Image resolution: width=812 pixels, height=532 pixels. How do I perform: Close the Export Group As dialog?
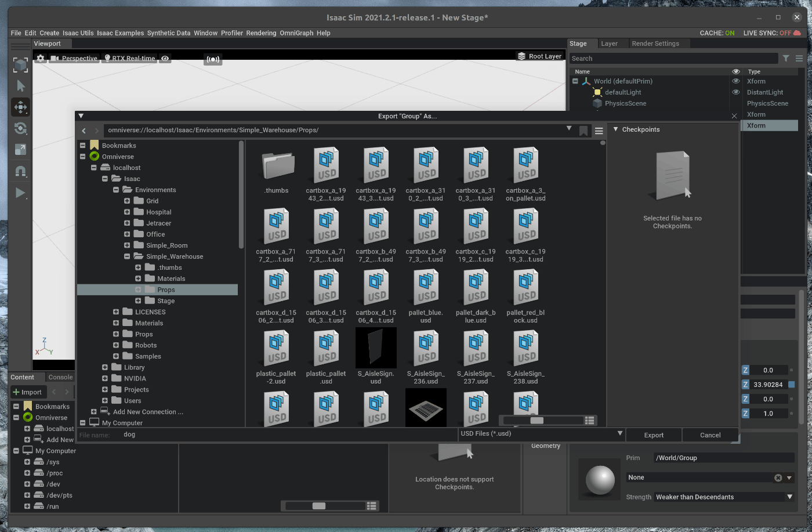734,116
